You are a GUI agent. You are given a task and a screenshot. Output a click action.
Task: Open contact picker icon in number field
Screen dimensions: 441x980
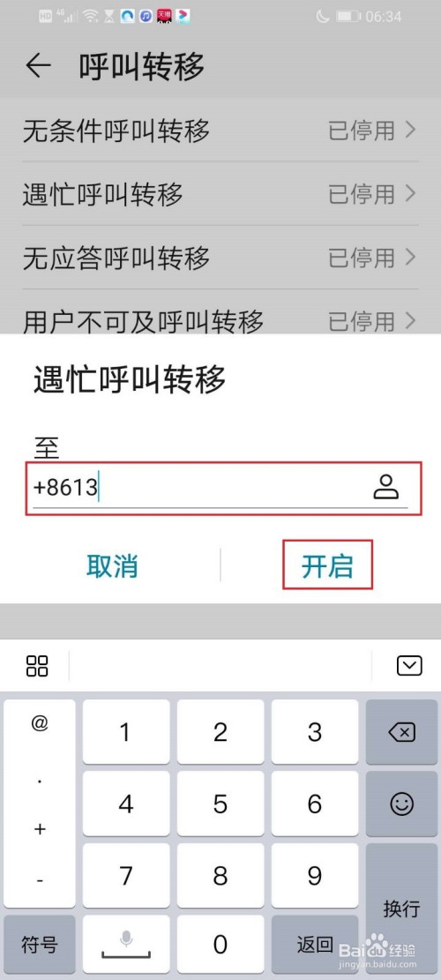pos(386,487)
